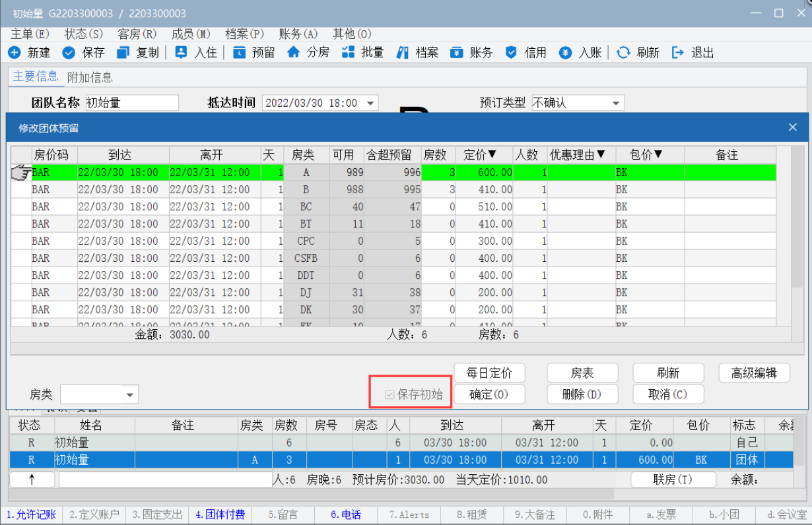Click the 每日定价 button
The width and height of the screenshot is (812, 525).
coord(489,373)
